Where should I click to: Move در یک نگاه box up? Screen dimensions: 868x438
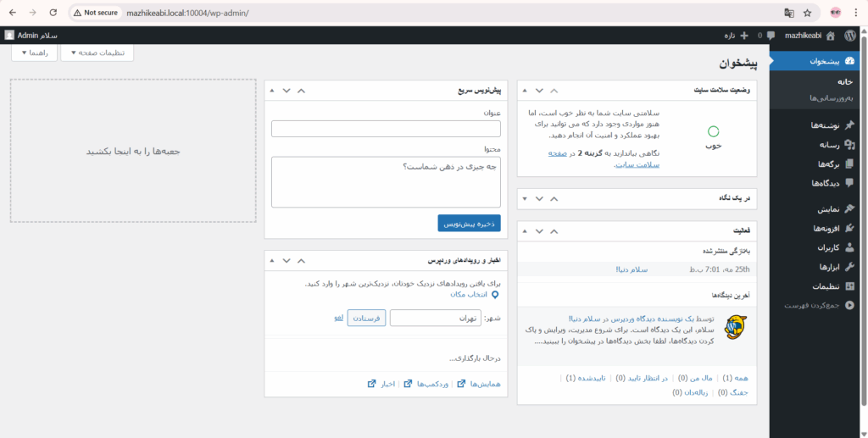[554, 198]
